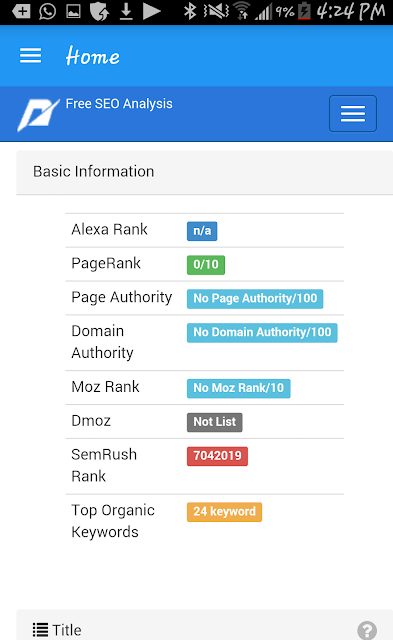Image resolution: width=393 pixels, height=640 pixels.
Task: Click the Free SEO Analysis brand link
Action: point(119,104)
